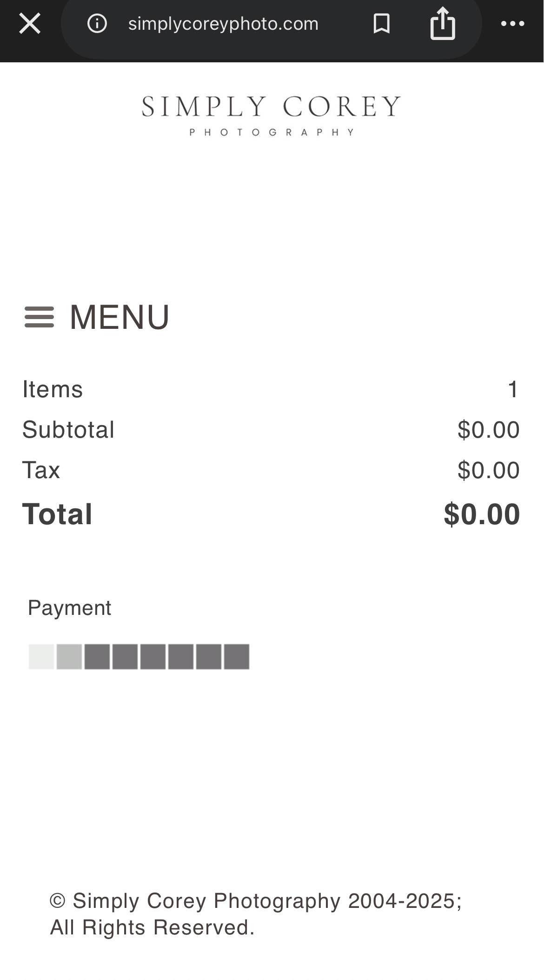Click the Payment loading progress bar

[x=139, y=656]
